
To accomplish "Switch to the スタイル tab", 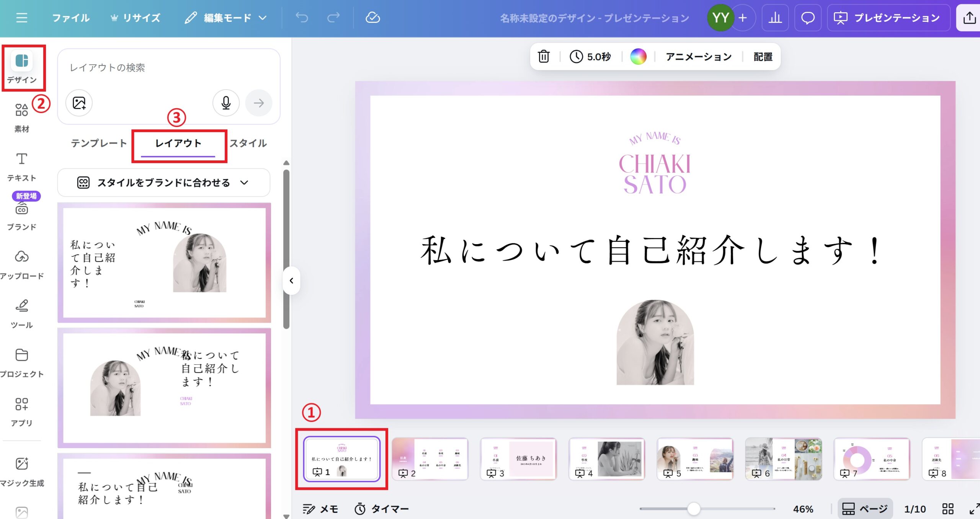I will point(248,143).
